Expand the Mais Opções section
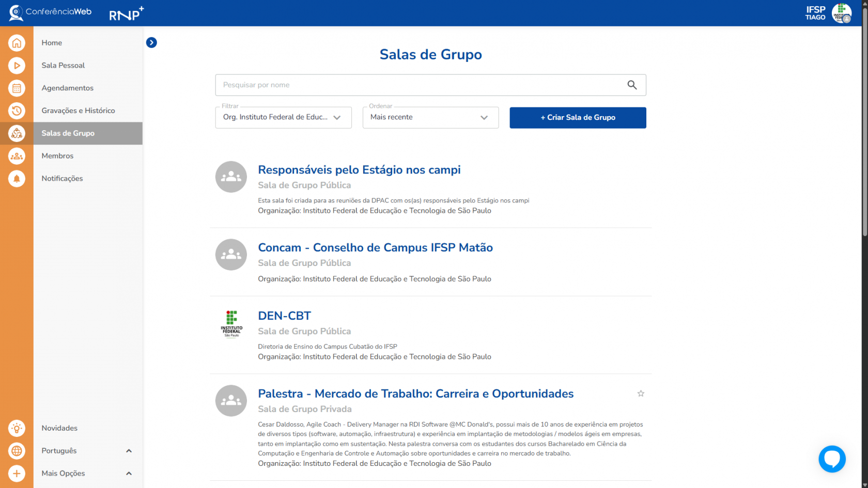 (129, 474)
